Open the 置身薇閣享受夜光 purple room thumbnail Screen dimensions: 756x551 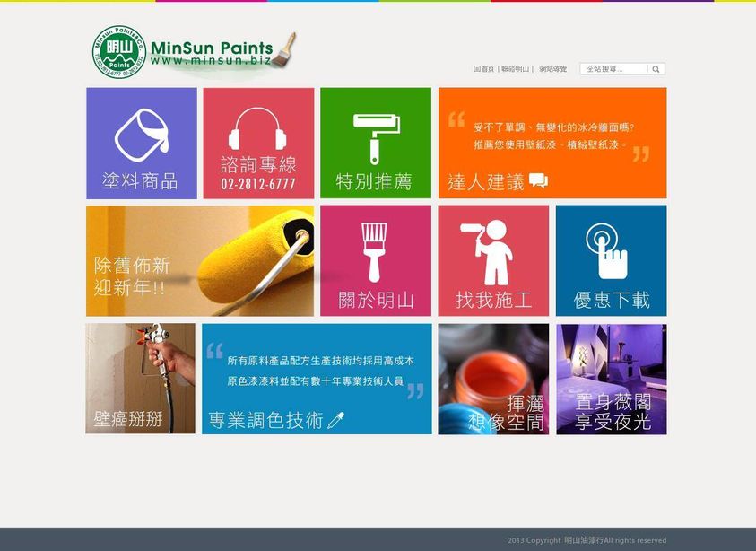(612, 380)
